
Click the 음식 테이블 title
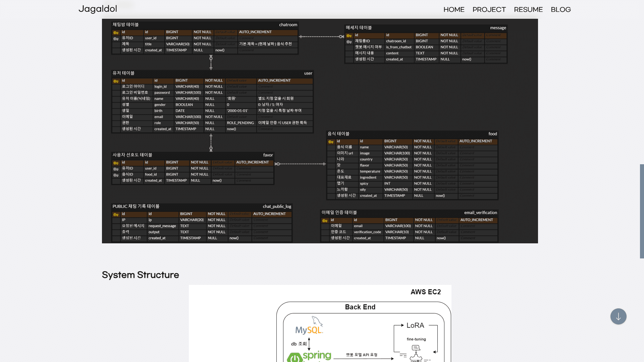click(338, 134)
